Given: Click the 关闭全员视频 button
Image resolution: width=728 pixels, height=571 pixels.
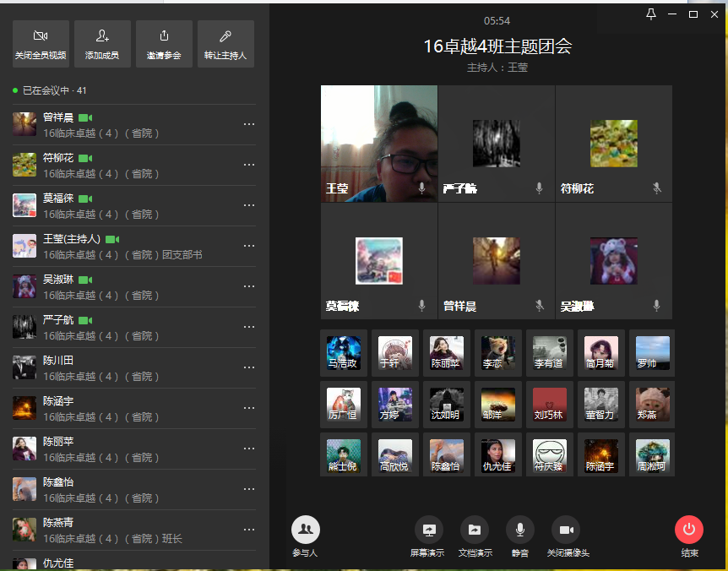Looking at the screenshot, I should click(x=41, y=44).
